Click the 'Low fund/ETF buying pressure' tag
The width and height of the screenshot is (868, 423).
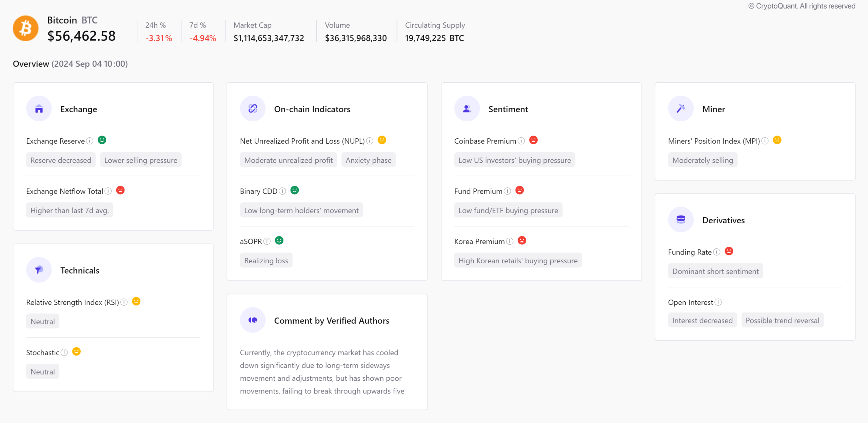point(508,210)
